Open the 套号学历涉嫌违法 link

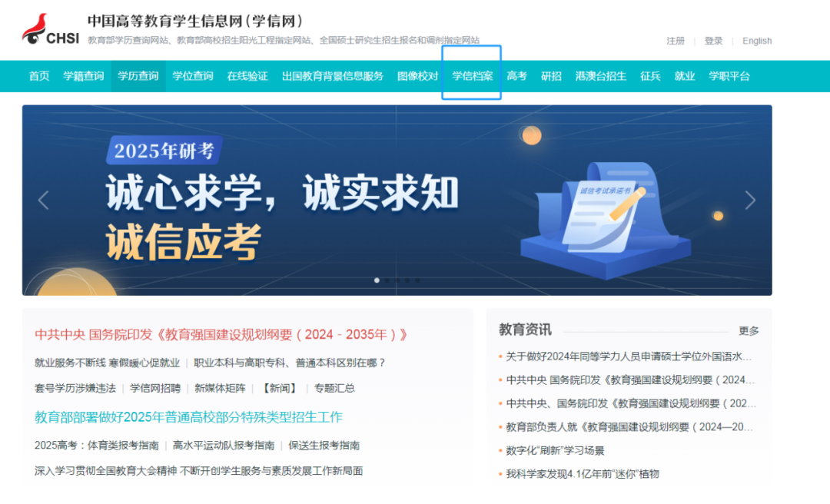pyautogui.click(x=75, y=388)
